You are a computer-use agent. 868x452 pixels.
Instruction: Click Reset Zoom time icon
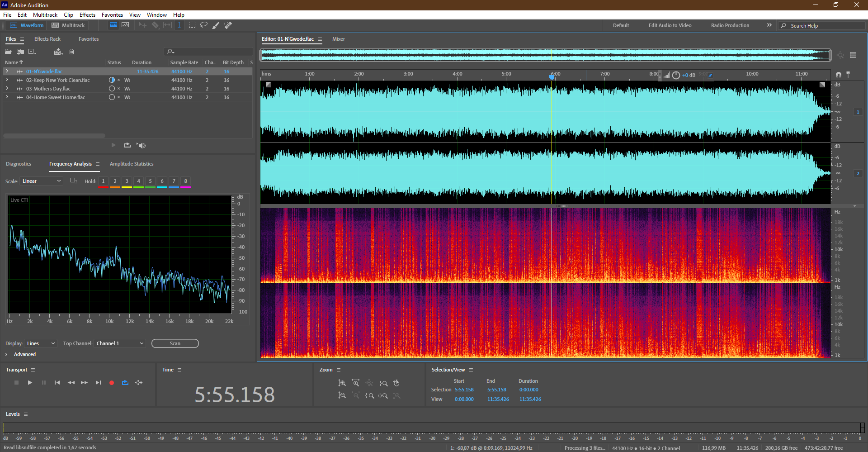[x=396, y=383]
